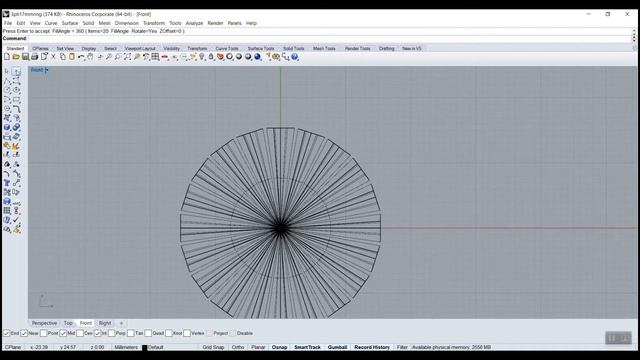This screenshot has height=360, width=640.
Task: Enable the Quad osnap checkbox
Action: (148, 333)
